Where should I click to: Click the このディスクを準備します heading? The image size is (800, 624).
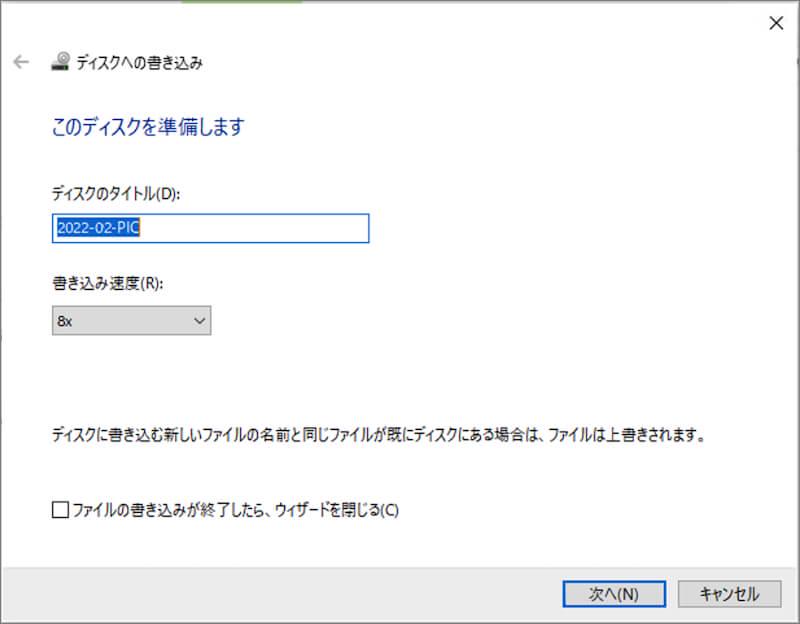click(x=147, y=127)
